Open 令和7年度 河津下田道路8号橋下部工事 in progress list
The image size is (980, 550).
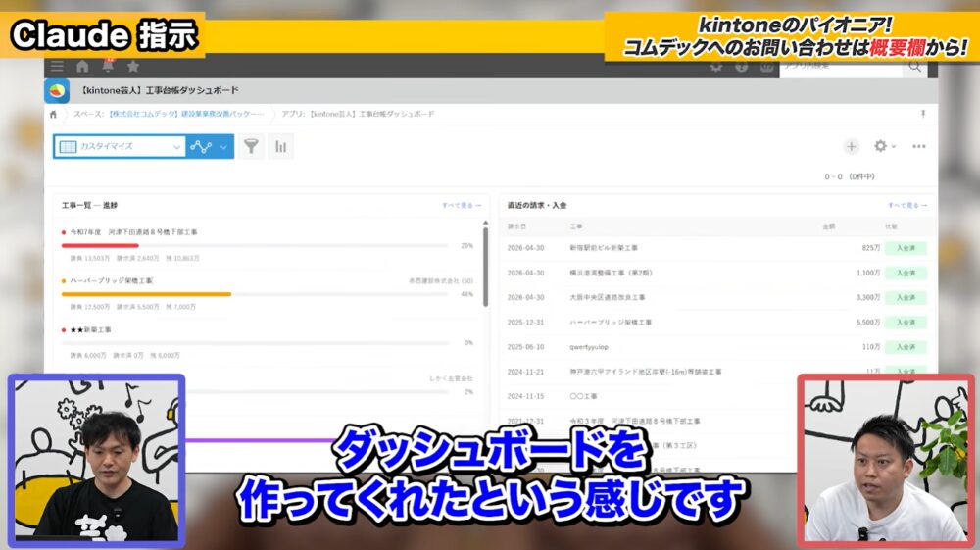tap(133, 232)
